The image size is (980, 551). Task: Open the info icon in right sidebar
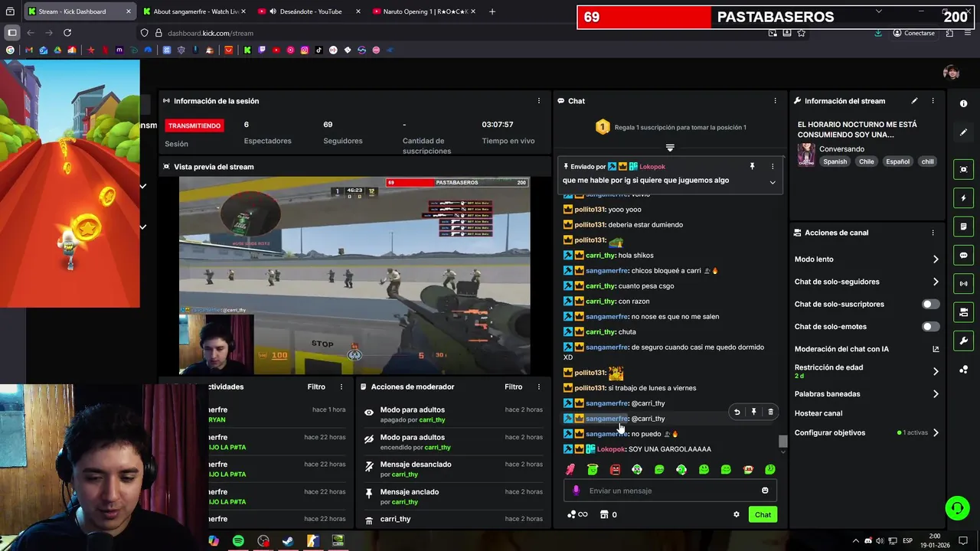click(x=963, y=103)
